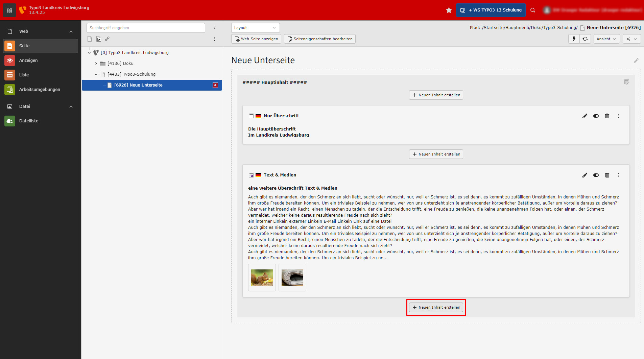Click the bookmarks star icon

(x=449, y=10)
